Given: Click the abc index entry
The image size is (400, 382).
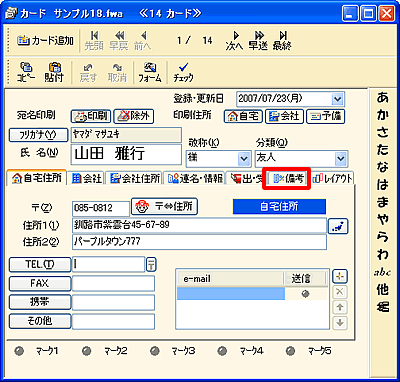Looking at the screenshot, I should [382, 273].
